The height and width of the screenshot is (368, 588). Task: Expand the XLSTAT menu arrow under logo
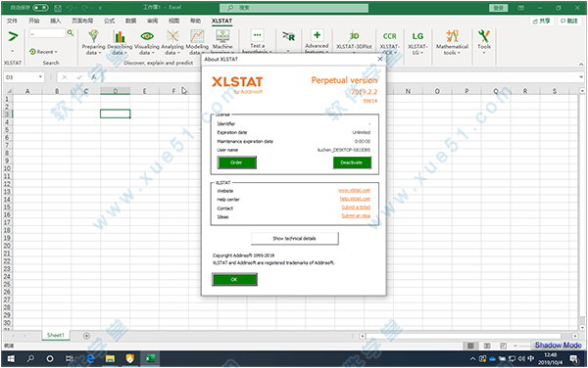13,51
